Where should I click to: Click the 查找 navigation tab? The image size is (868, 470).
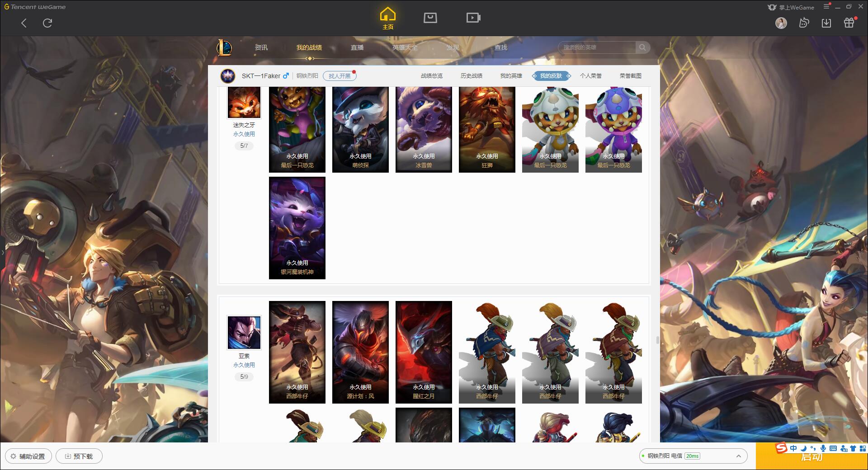(501, 47)
